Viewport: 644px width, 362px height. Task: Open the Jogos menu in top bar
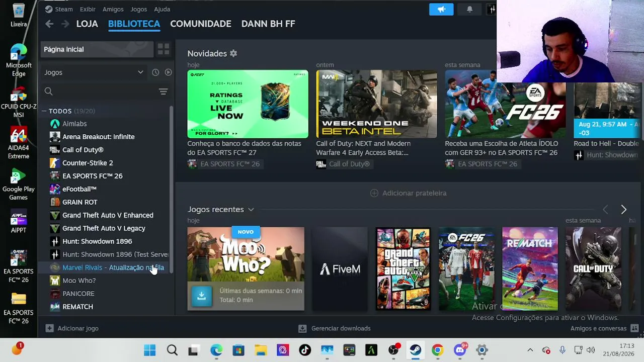(x=138, y=9)
